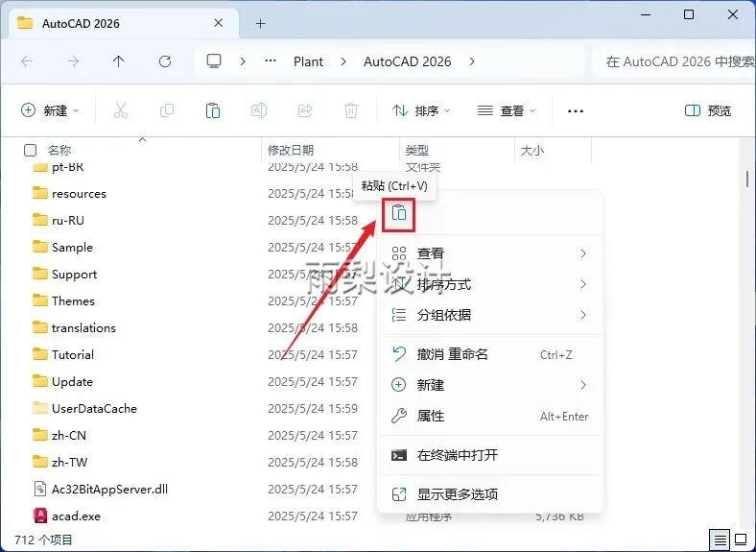The height and width of the screenshot is (552, 756).
Task: Expand chevron after This PC icon
Action: click(243, 61)
